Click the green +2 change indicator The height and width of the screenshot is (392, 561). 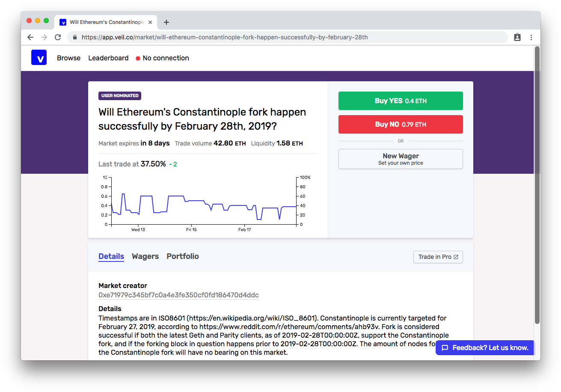pos(173,164)
